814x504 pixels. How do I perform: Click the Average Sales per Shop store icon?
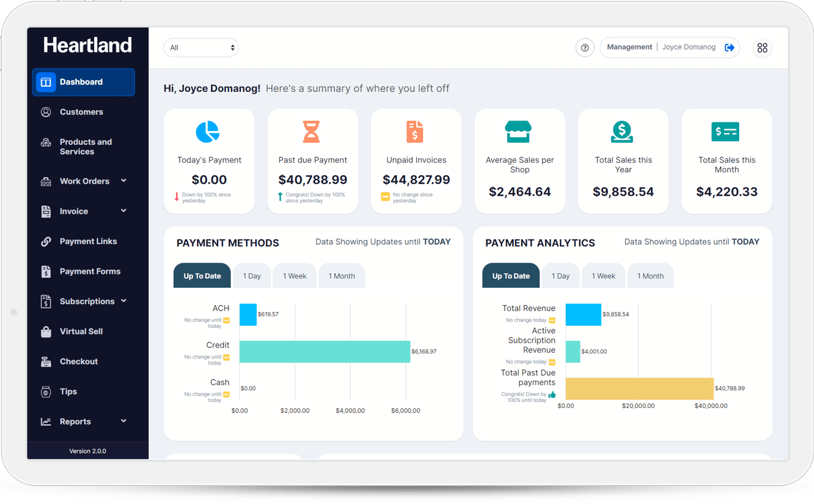click(518, 132)
